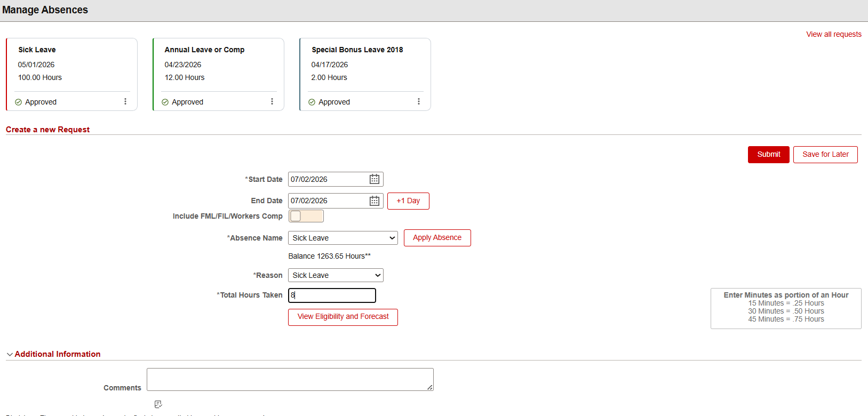The width and height of the screenshot is (868, 416).
Task: Open View all requests link
Action: [834, 34]
